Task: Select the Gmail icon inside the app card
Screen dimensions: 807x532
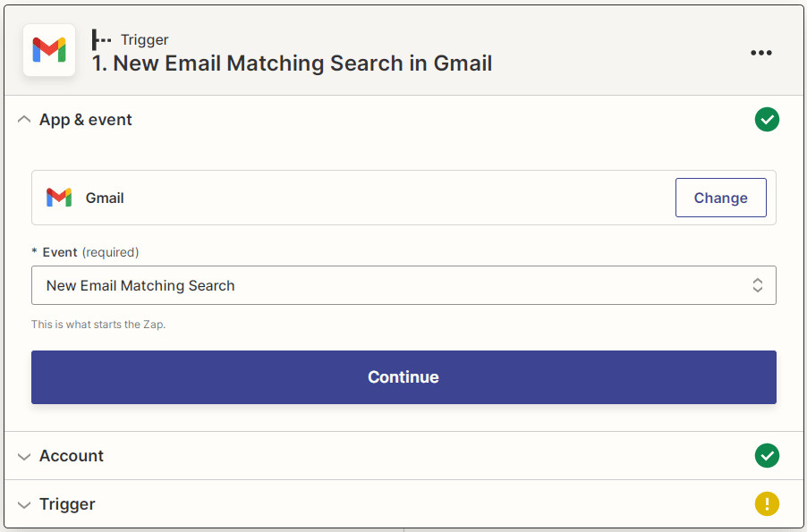Action: tap(58, 198)
